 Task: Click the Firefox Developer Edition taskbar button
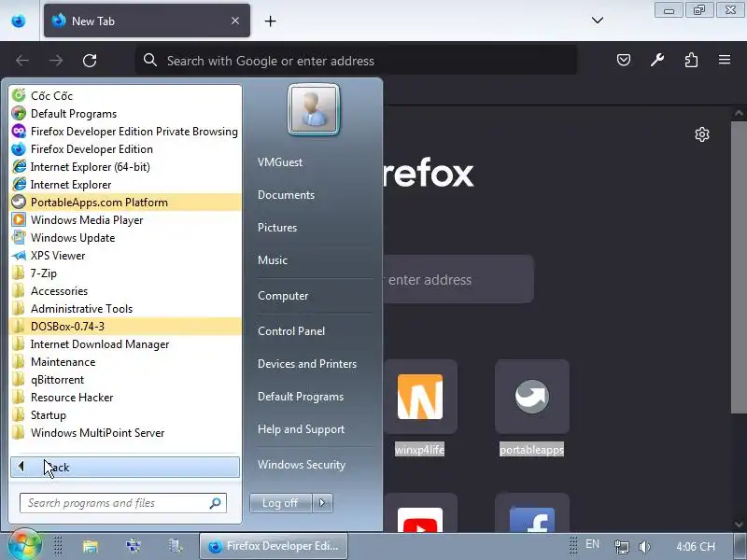point(274,546)
